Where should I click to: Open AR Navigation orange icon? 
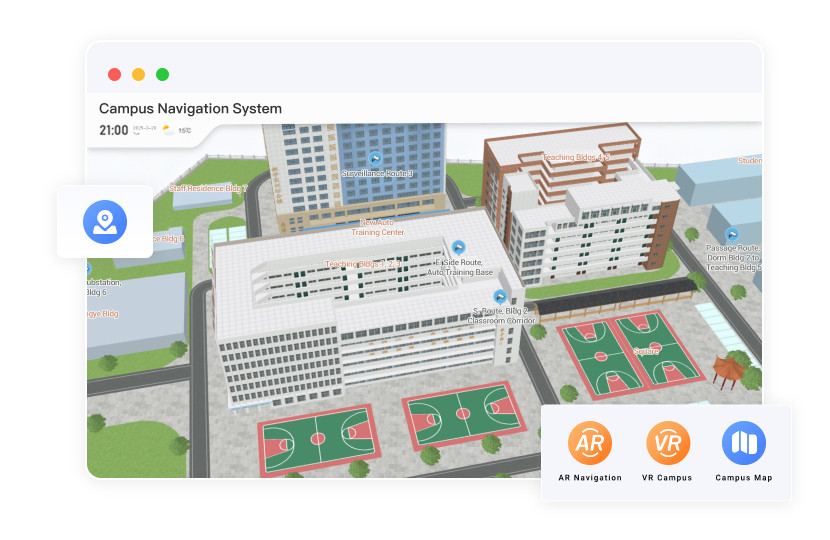(x=590, y=443)
